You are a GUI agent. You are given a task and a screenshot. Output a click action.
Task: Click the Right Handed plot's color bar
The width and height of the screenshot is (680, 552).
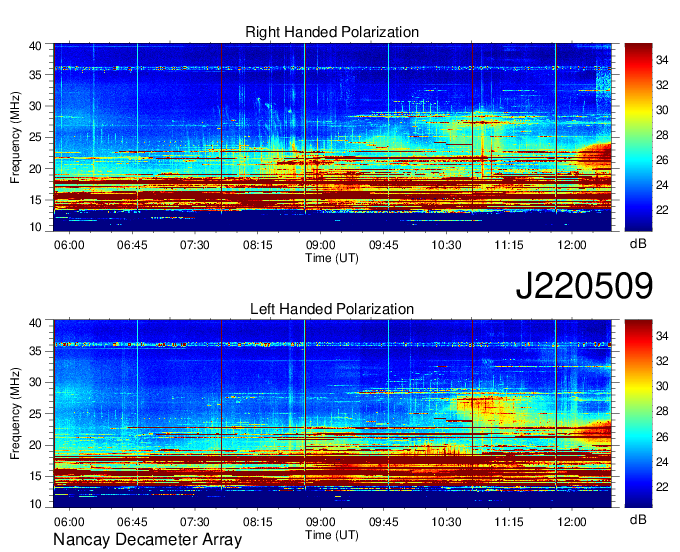pos(638,137)
